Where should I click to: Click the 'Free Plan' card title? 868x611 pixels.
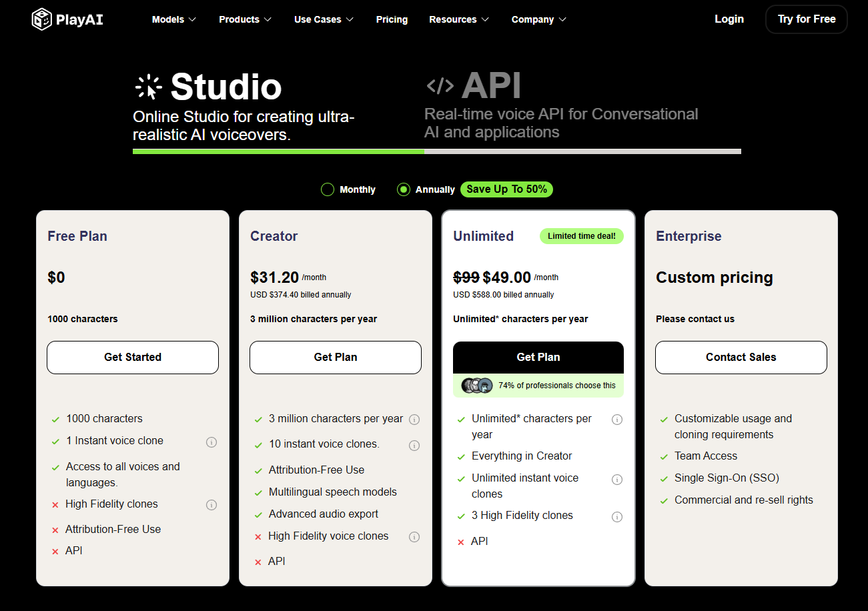77,236
